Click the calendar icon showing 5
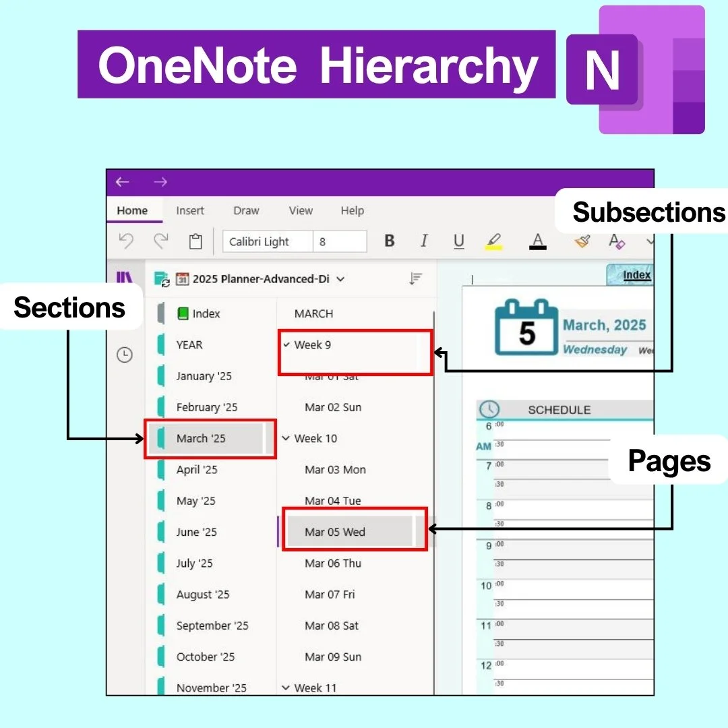 pyautogui.click(x=526, y=328)
